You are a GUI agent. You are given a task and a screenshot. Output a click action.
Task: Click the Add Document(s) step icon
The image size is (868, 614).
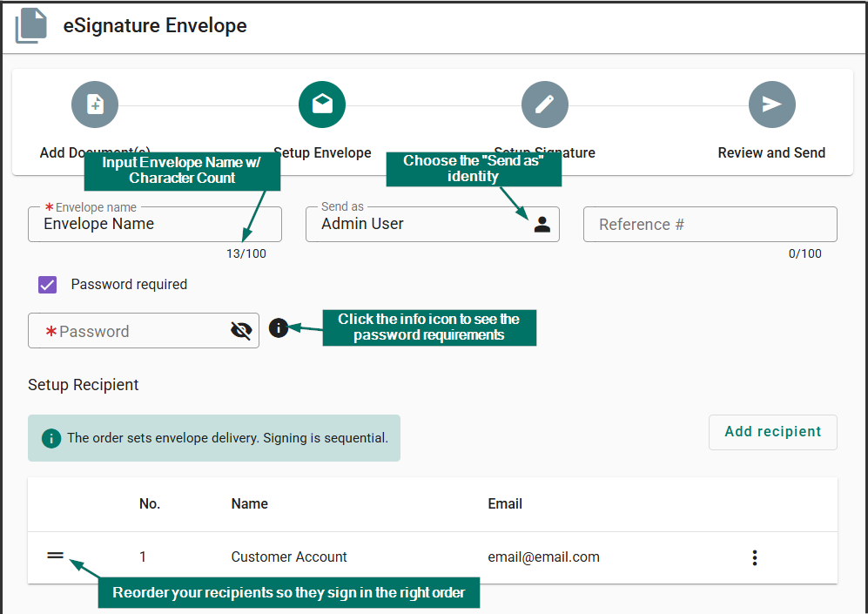94,104
